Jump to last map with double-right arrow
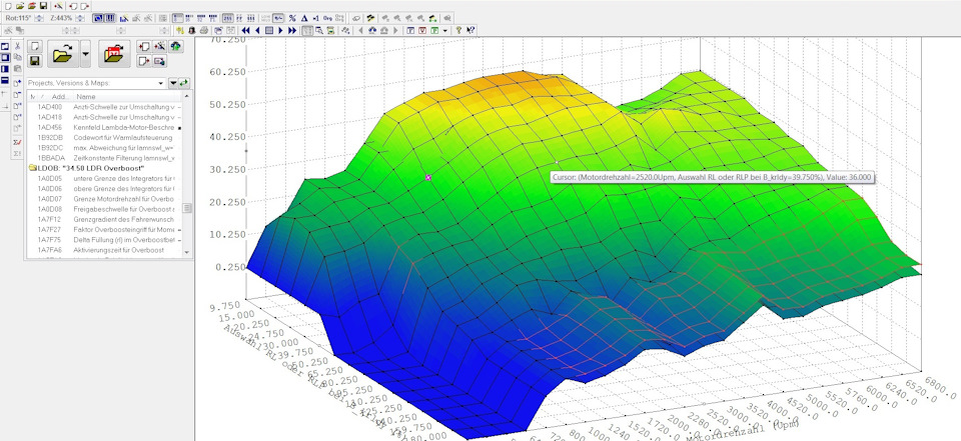Viewport: 961px width, 441px height. (x=293, y=31)
